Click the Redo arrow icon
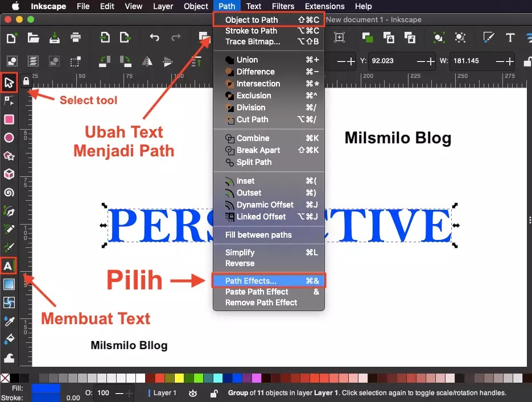This screenshot has height=402, width=532. pyautogui.click(x=176, y=37)
